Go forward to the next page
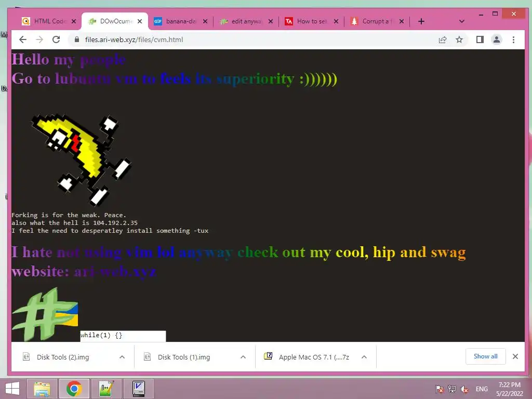The image size is (532, 399). (x=39, y=39)
